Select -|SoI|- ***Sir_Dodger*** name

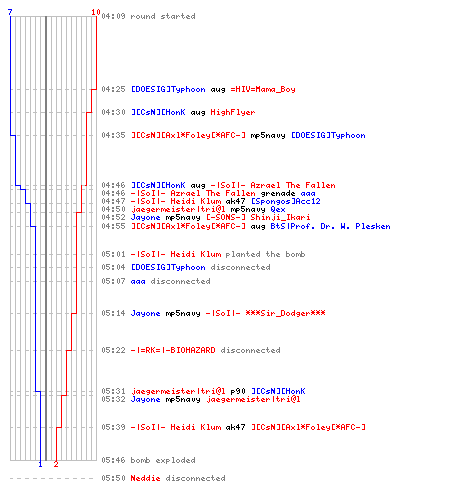click(265, 313)
